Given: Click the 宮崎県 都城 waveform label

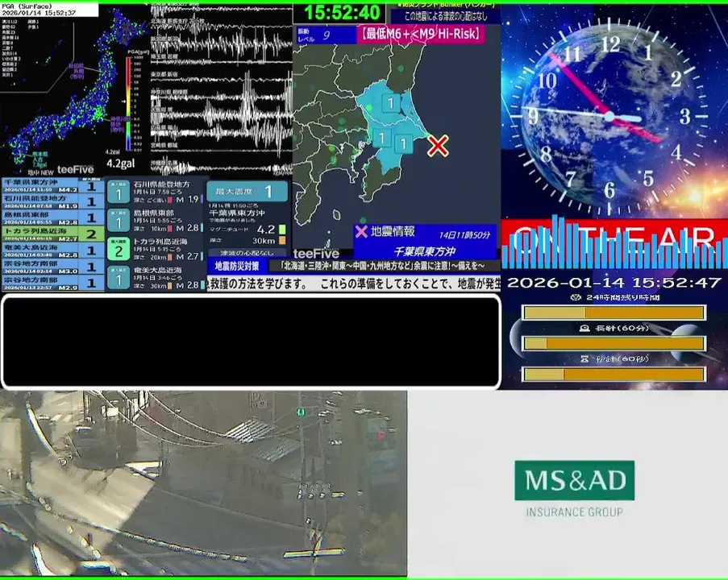Looking at the screenshot, I should click(x=164, y=145).
